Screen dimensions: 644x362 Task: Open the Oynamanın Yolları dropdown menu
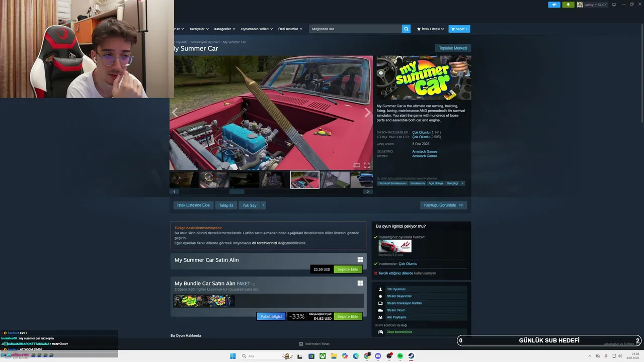coord(257,29)
